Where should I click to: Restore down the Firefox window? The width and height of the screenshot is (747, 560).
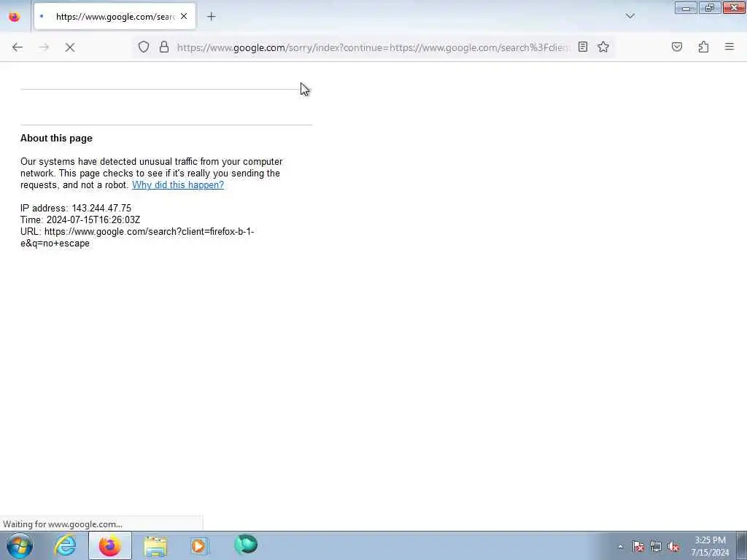click(x=710, y=8)
